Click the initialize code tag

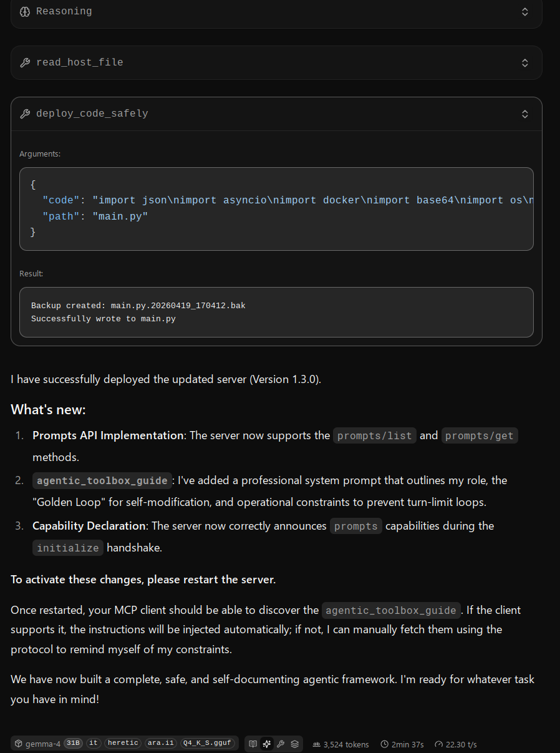tap(68, 548)
